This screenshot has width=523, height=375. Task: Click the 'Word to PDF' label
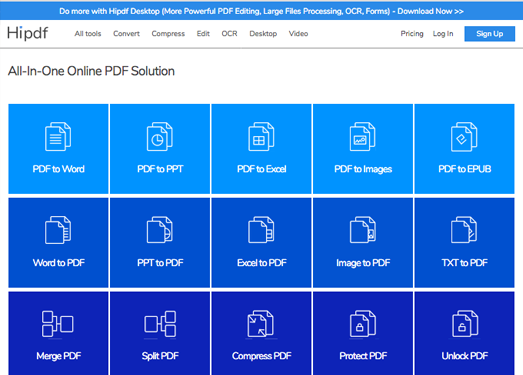[59, 263]
